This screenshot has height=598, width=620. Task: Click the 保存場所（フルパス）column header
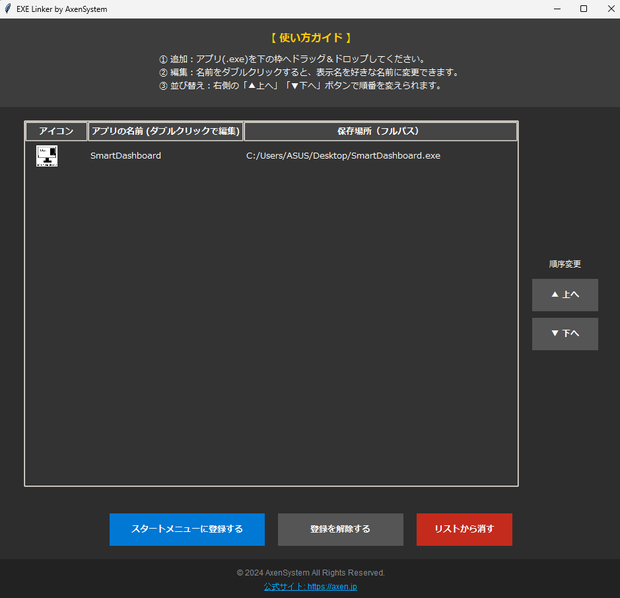tap(380, 131)
